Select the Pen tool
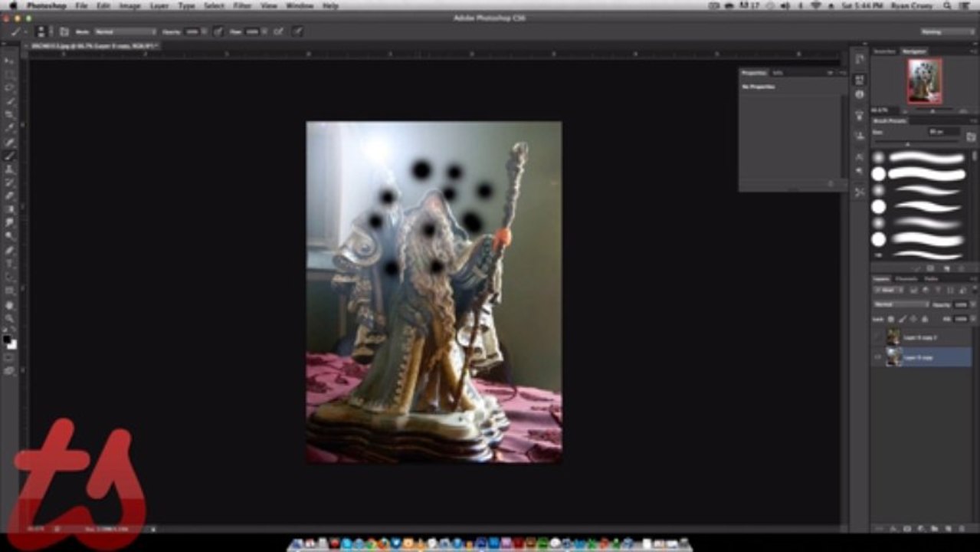The width and height of the screenshot is (980, 552). [10, 250]
